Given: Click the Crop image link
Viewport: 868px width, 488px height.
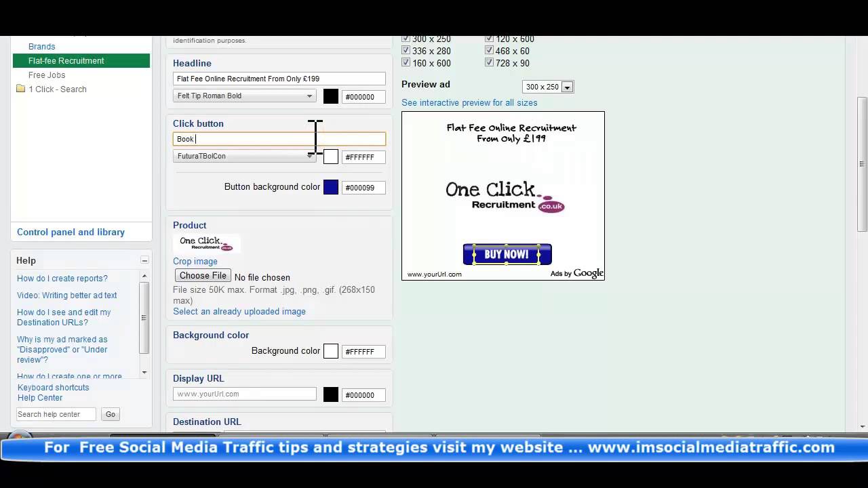Looking at the screenshot, I should coord(195,261).
